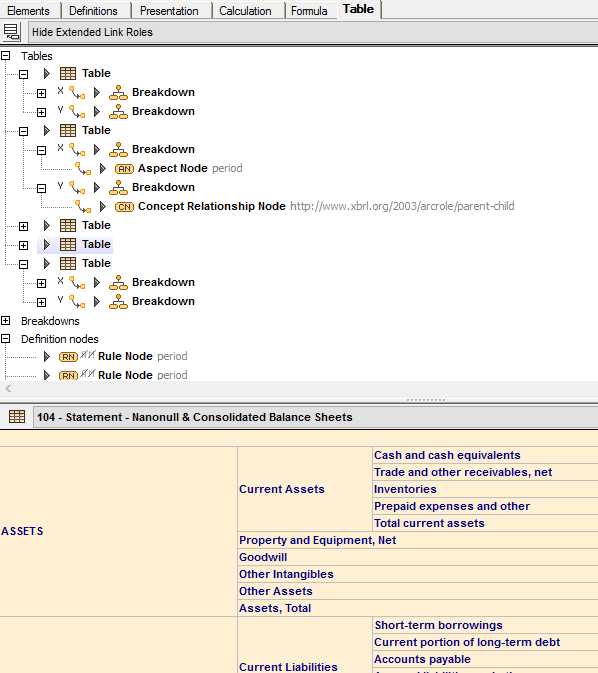
Task: Click the RN icon of the first Rule Node
Action: (x=68, y=357)
